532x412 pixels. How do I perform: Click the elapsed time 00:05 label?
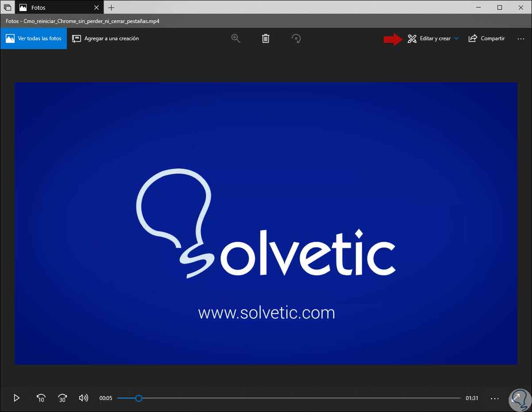coord(106,398)
